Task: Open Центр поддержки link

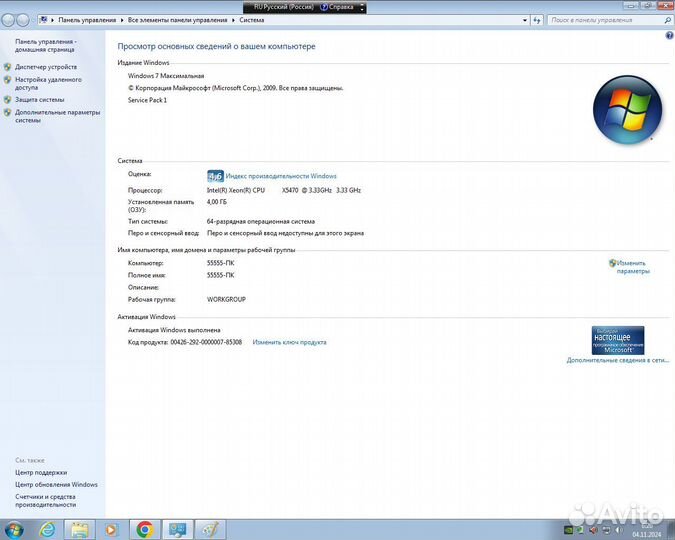Action: point(41,472)
